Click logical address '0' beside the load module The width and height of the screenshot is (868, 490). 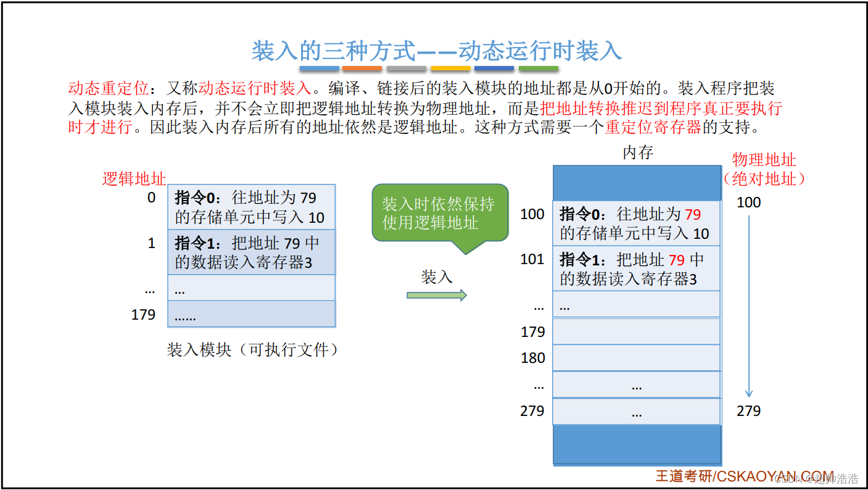pyautogui.click(x=151, y=198)
